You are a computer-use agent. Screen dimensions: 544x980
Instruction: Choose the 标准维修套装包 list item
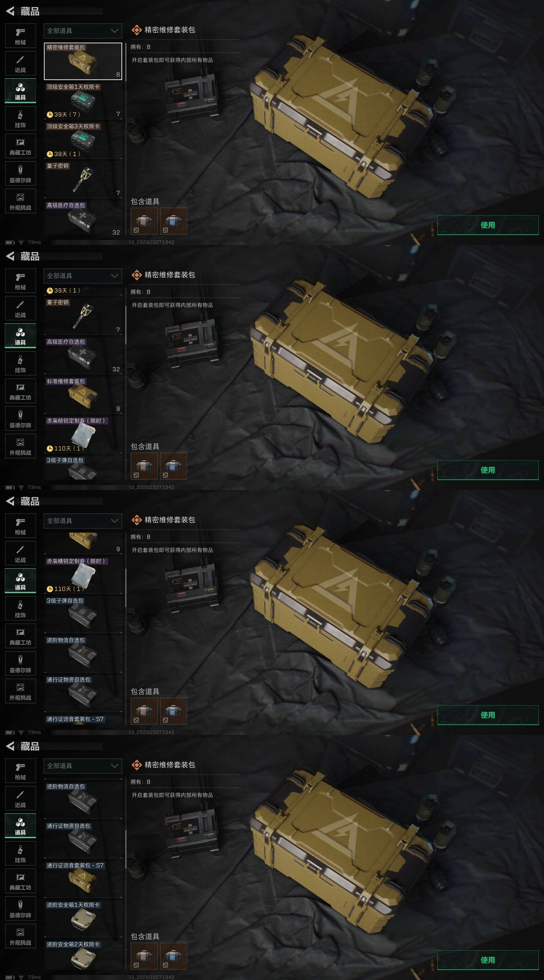[83, 395]
